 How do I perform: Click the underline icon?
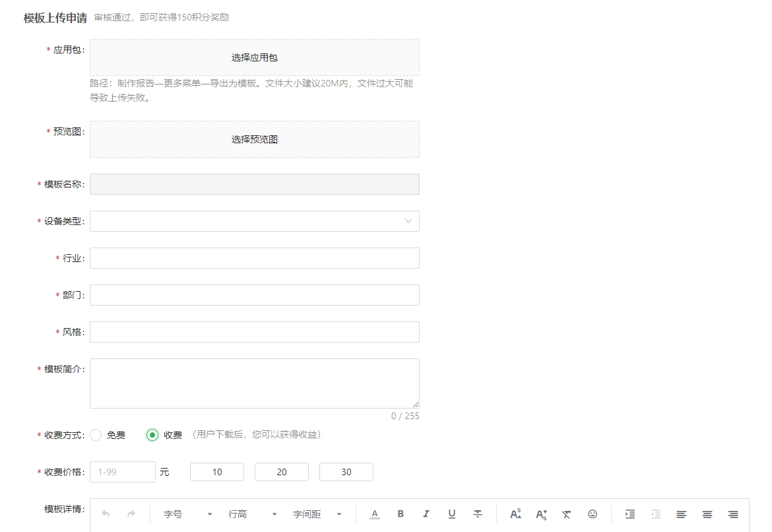pyautogui.click(x=451, y=514)
